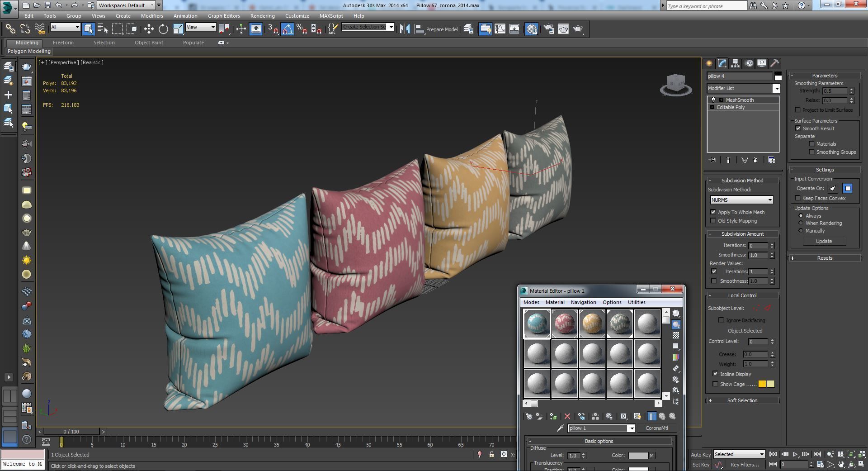The width and height of the screenshot is (868, 471).
Task: Toggle the Percent Snap button
Action: point(302,29)
